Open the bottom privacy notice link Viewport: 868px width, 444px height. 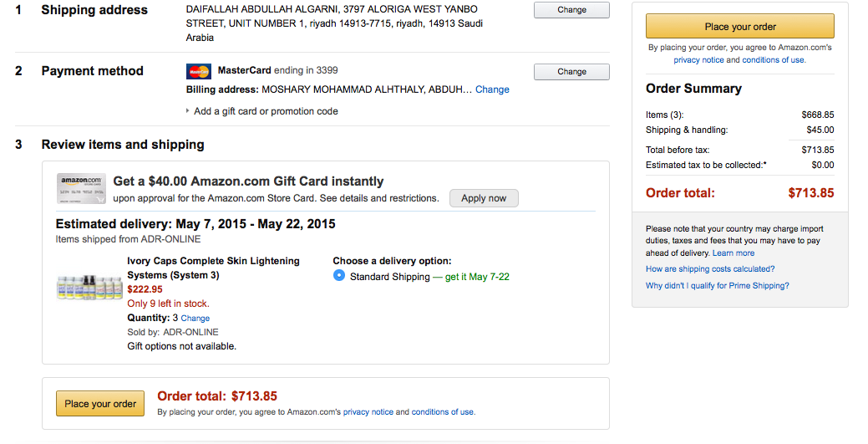click(x=368, y=412)
